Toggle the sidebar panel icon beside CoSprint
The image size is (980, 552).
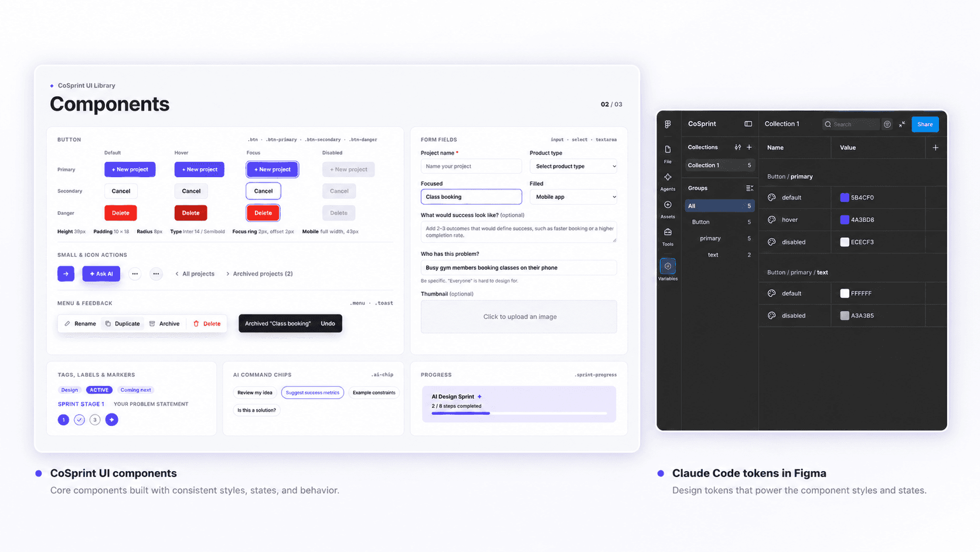coord(748,124)
